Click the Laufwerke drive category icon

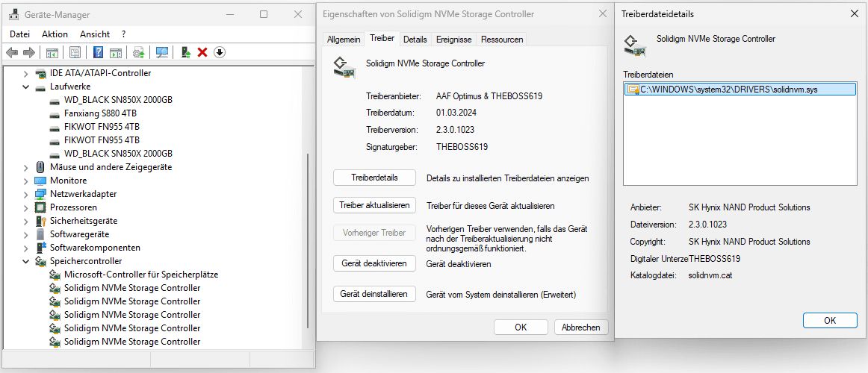pos(40,87)
